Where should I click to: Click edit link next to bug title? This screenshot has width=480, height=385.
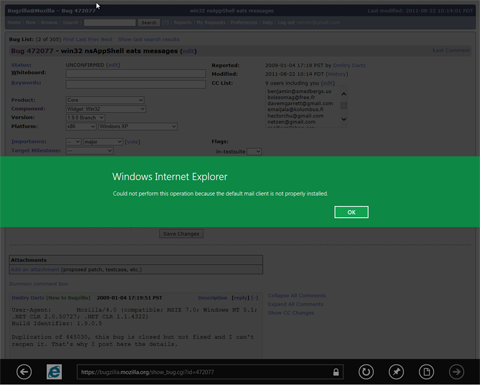188,51
